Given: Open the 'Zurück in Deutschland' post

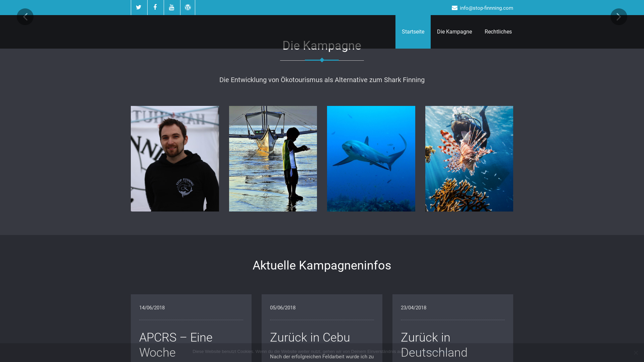Looking at the screenshot, I should click(x=434, y=345).
